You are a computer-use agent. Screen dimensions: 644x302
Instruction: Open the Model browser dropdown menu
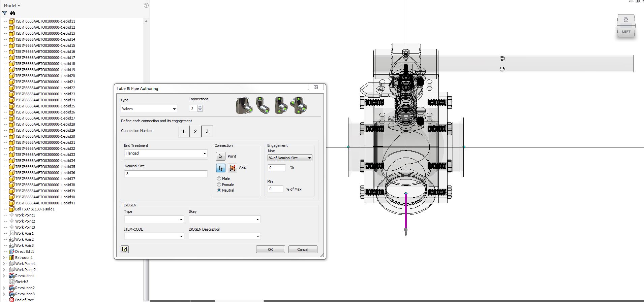pos(12,5)
